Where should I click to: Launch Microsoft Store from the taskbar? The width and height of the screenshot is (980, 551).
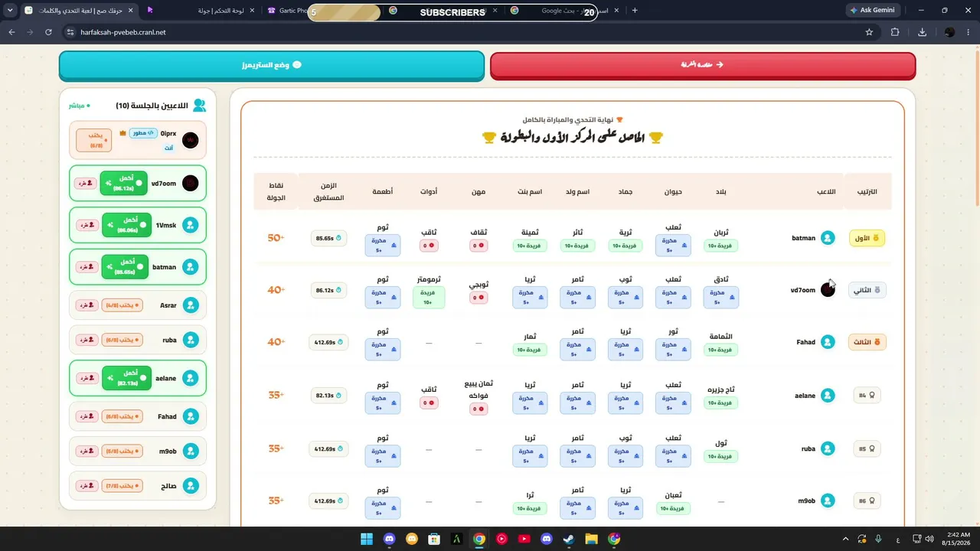pyautogui.click(x=434, y=539)
